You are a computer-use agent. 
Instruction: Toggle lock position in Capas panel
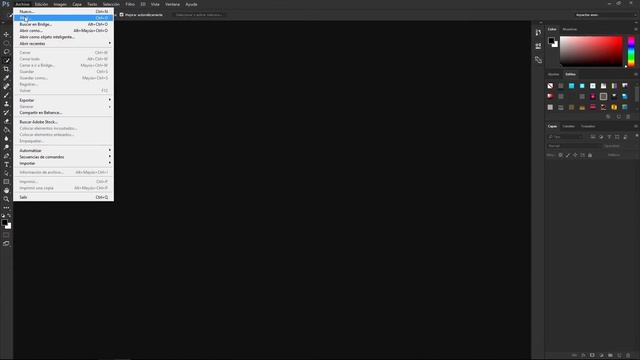pyautogui.click(x=575, y=155)
